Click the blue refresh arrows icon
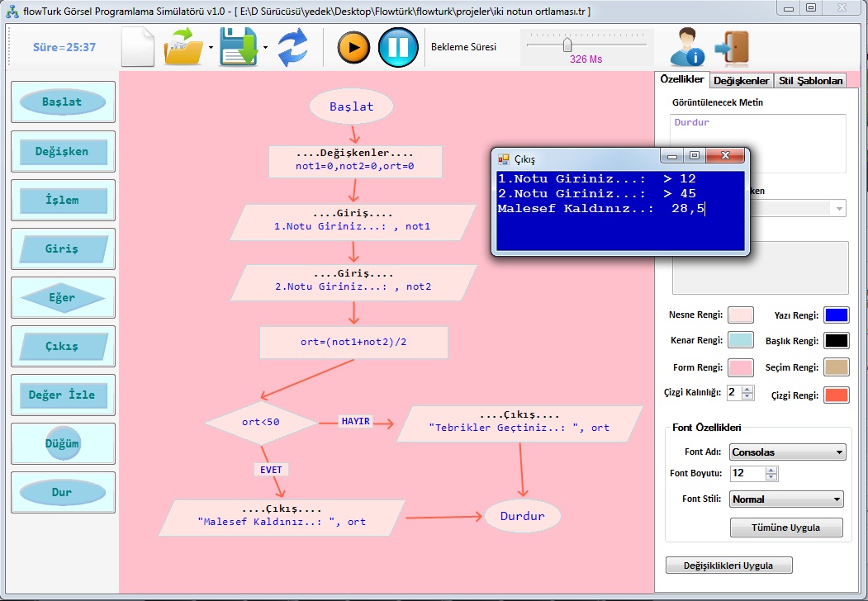Image resolution: width=868 pixels, height=601 pixels. 292,47
